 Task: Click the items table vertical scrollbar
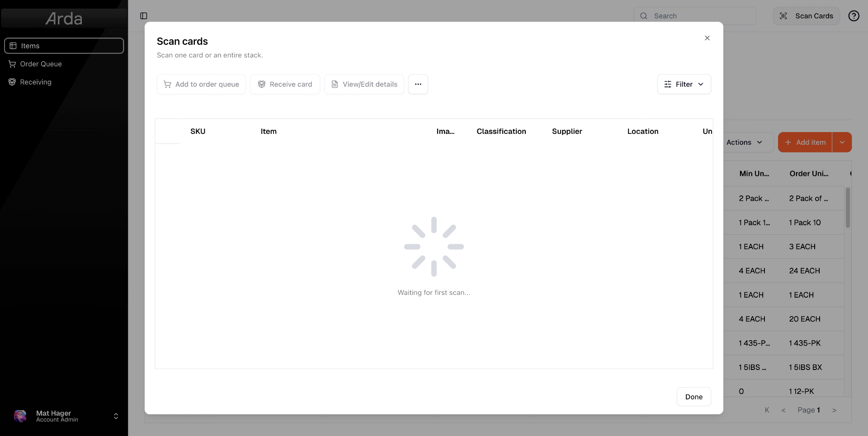click(848, 208)
